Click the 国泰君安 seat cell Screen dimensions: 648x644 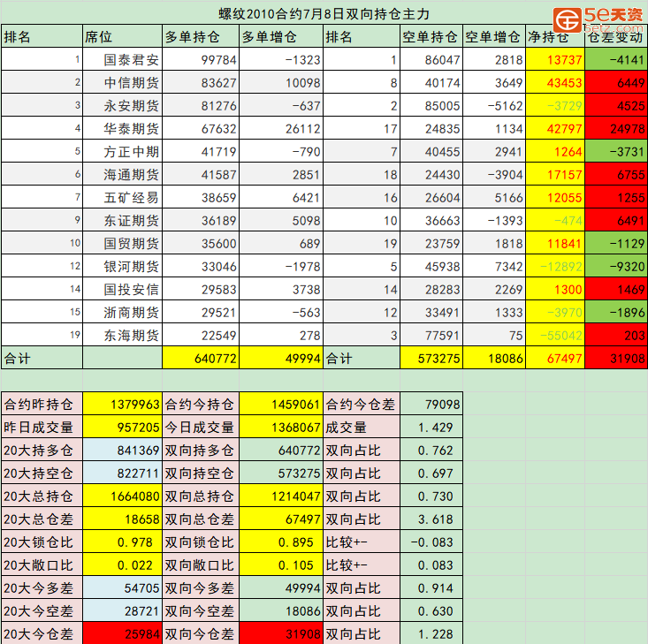point(122,60)
